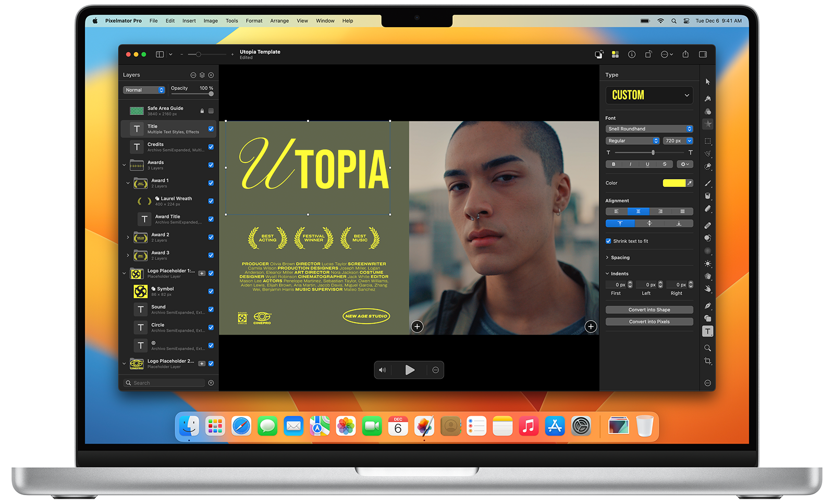Select the Shape tool overlapping squares
834x504 pixels.
click(707, 318)
